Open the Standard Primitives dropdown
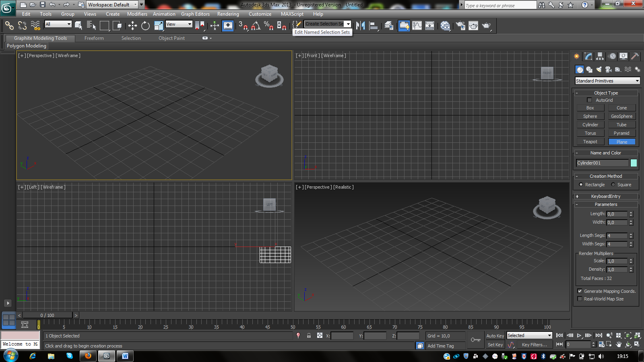The height and width of the screenshot is (362, 644). (607, 81)
